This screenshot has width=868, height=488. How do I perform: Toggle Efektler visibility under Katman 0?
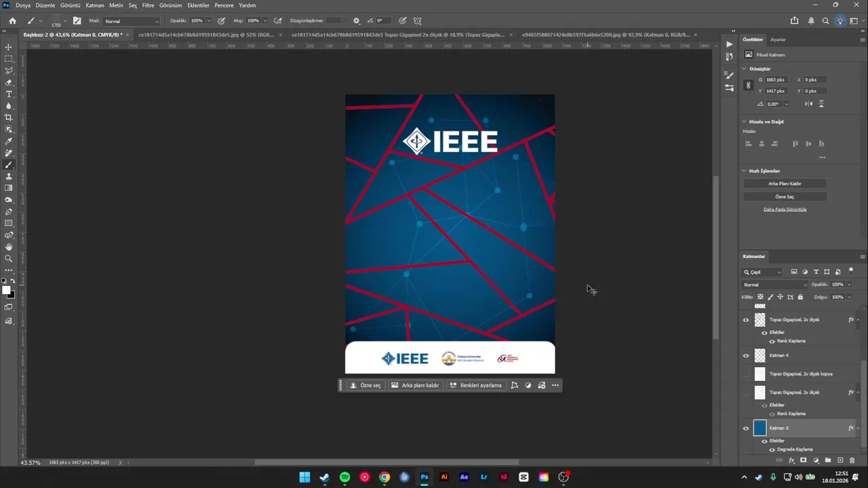[764, 441]
